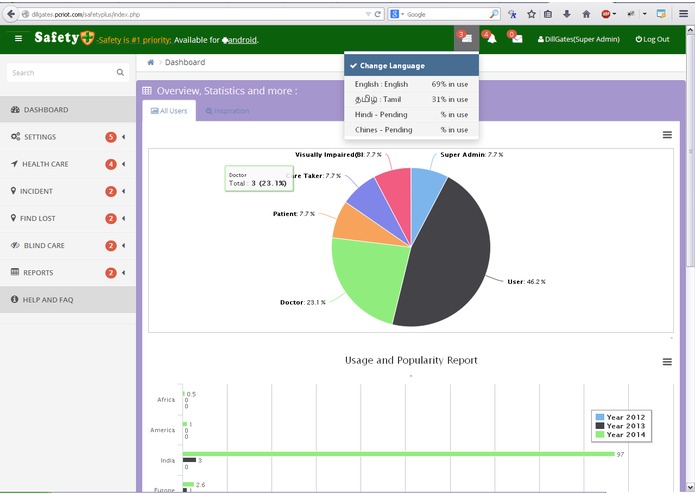Click the Adblock Plus icon
This screenshot has width=695, height=494.
606,14
